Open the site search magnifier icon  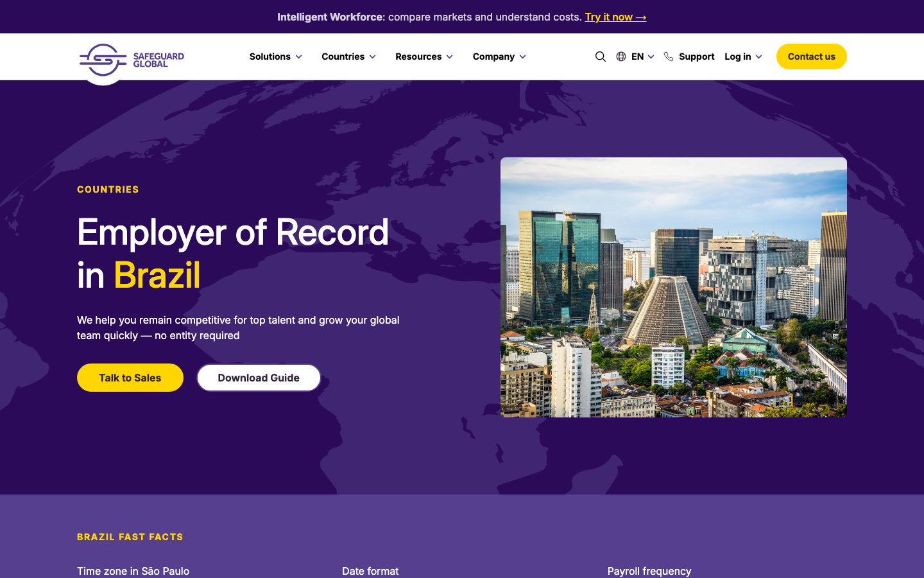click(601, 57)
